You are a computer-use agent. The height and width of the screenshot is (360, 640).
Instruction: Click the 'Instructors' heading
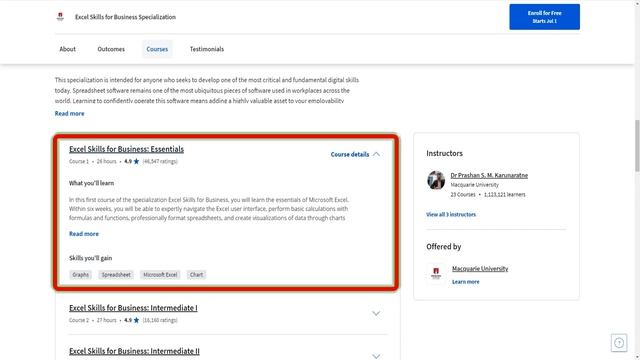pos(444,153)
